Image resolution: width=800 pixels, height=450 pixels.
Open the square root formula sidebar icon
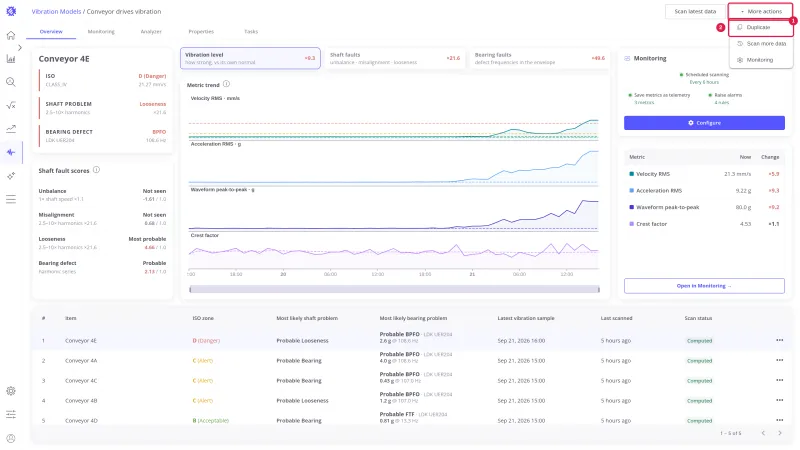click(11, 105)
